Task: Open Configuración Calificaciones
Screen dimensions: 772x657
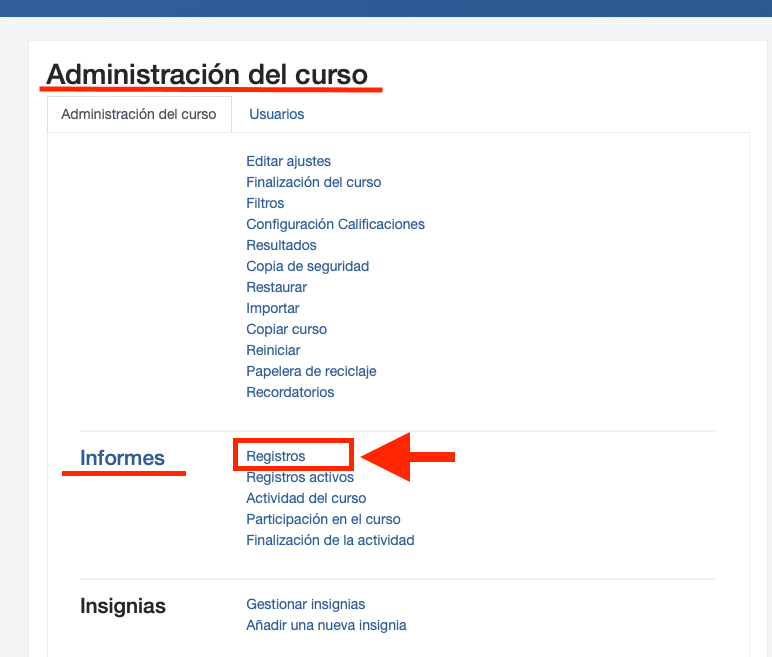Action: 335,225
